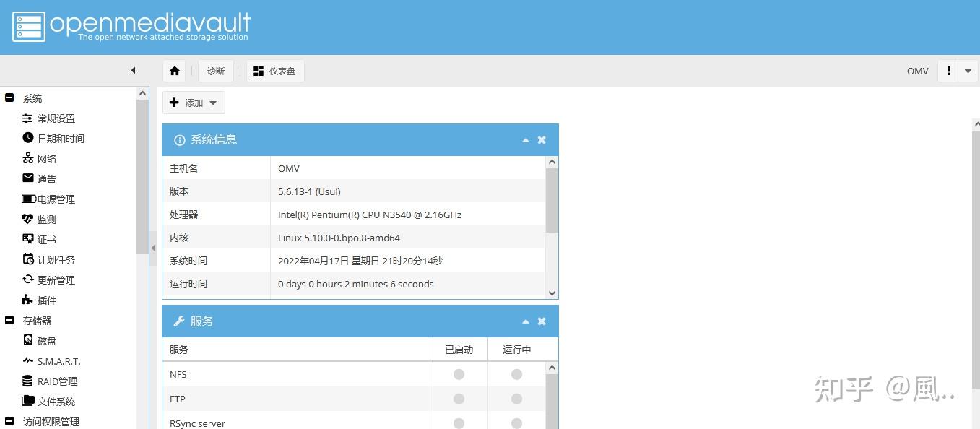Collapse the 系统信息 panel
980x429 pixels.
tap(526, 139)
